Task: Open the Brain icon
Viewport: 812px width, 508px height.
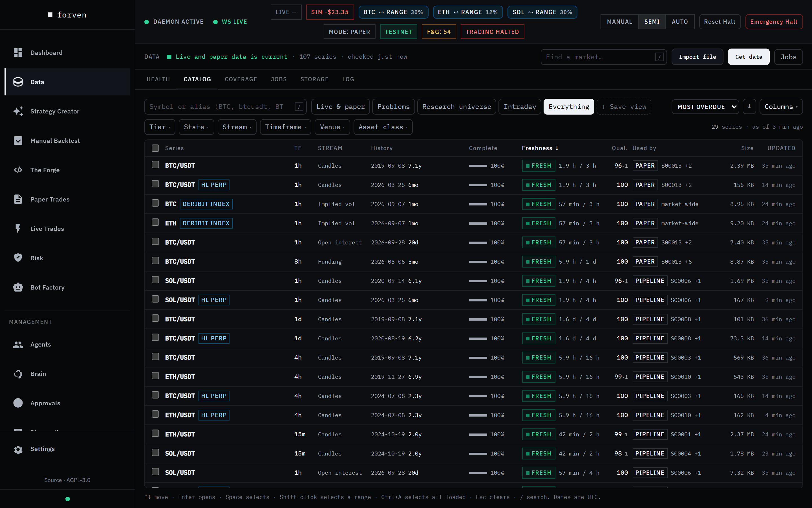Action: click(x=18, y=374)
